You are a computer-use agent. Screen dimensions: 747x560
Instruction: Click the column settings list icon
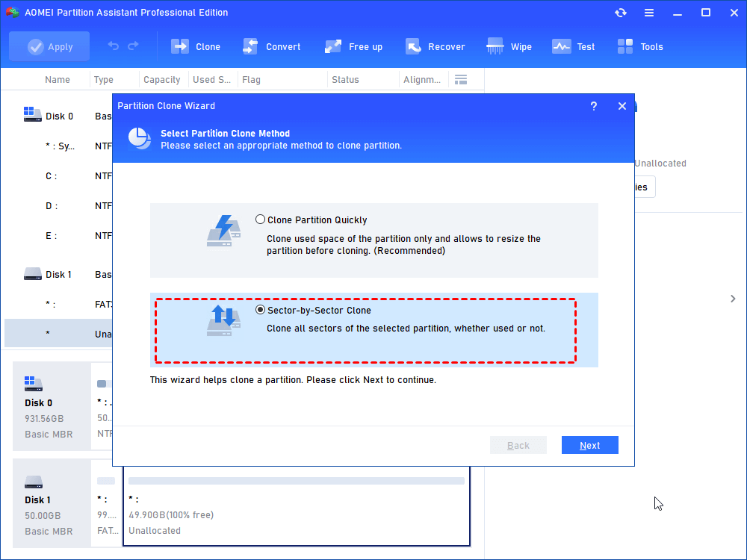click(461, 80)
